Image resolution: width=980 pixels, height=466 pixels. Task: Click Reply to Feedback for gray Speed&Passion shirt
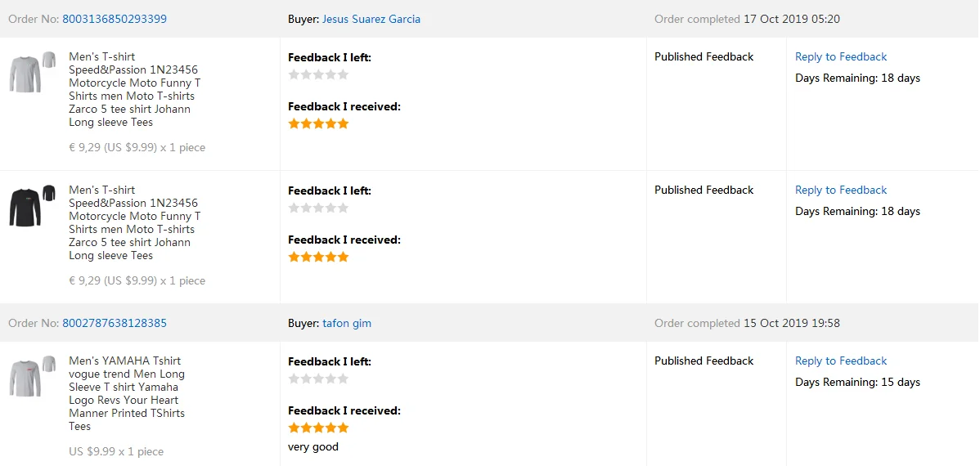840,56
